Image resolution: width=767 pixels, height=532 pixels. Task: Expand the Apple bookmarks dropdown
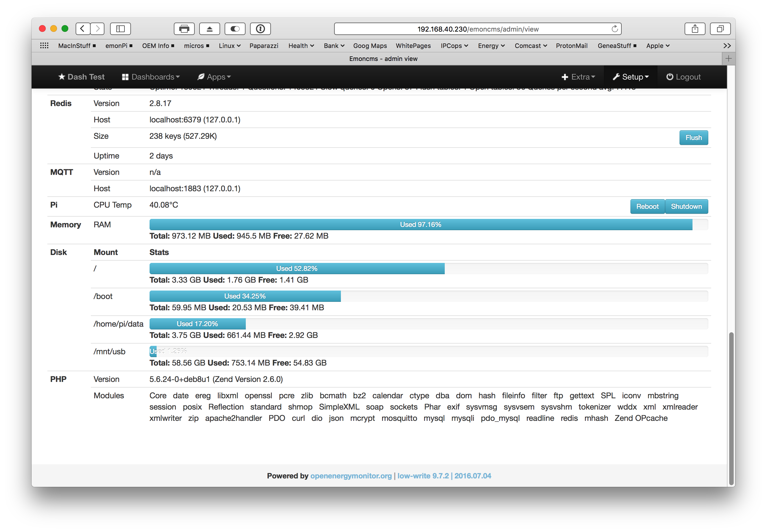coord(658,46)
